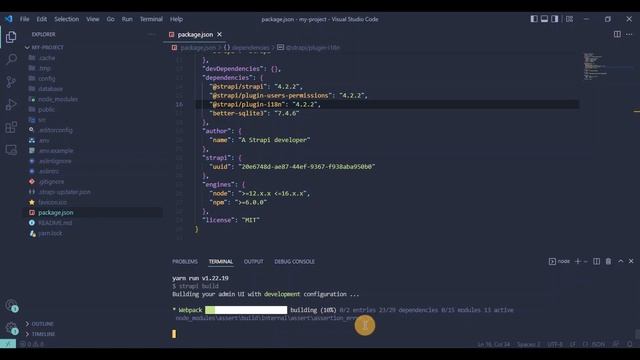Click the feedback icon in status bar
The width and height of the screenshot is (640, 360).
pos(616,344)
